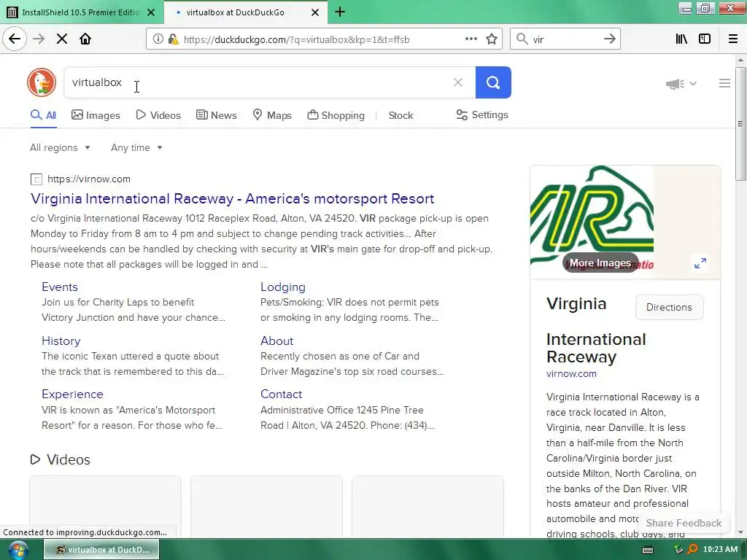Toggle the sidebar view icon

tap(705, 39)
